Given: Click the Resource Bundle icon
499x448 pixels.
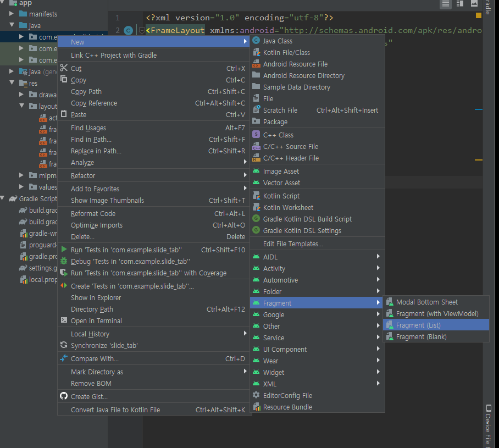Looking at the screenshot, I should point(256,407).
